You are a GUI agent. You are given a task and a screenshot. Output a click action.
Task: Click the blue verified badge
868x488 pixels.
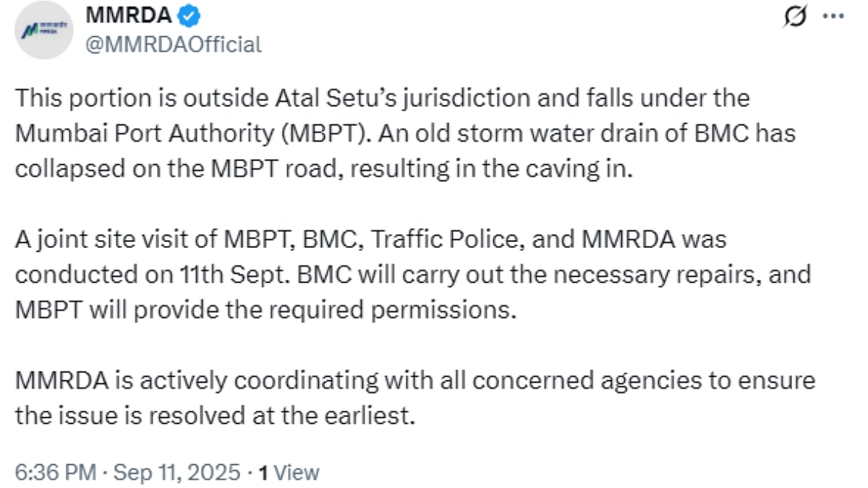pos(189,15)
